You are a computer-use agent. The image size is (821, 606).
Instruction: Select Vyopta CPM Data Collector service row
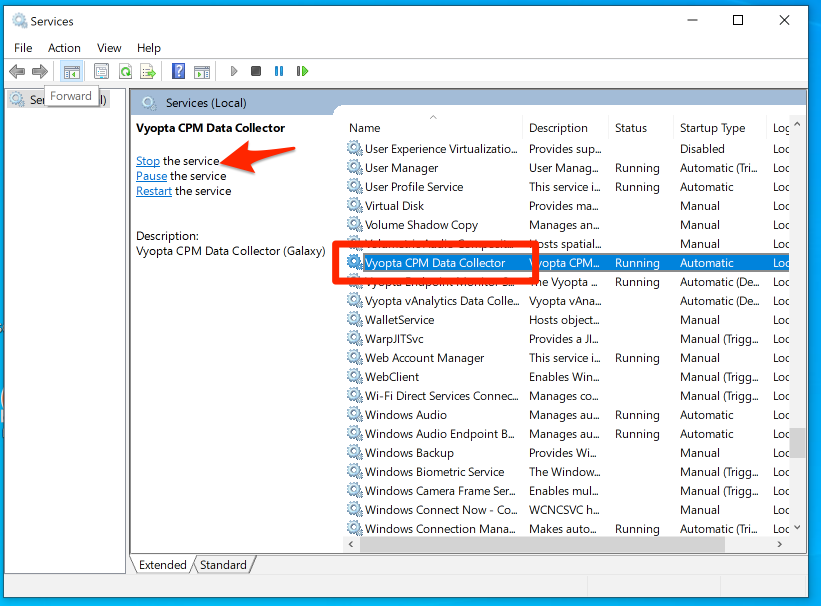tap(568, 263)
